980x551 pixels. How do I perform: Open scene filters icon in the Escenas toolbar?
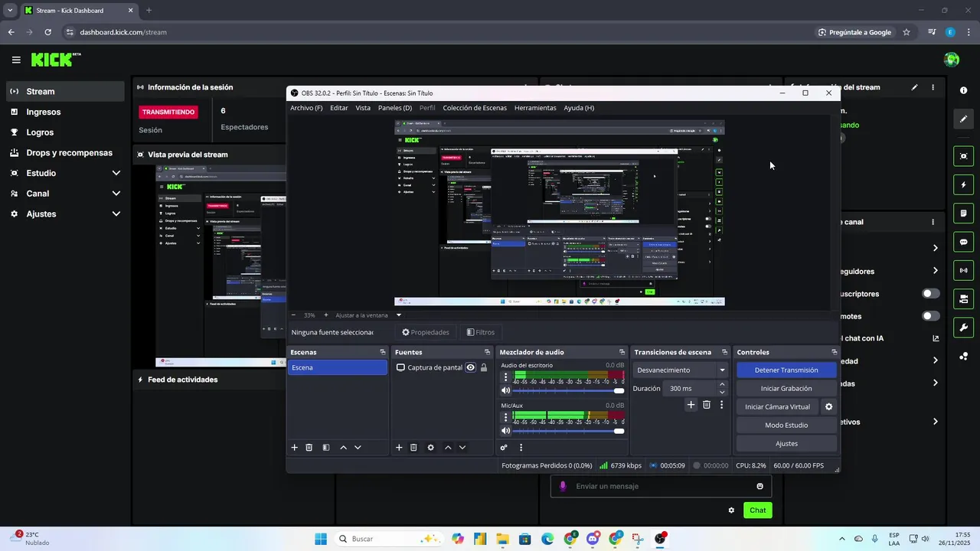(x=326, y=448)
